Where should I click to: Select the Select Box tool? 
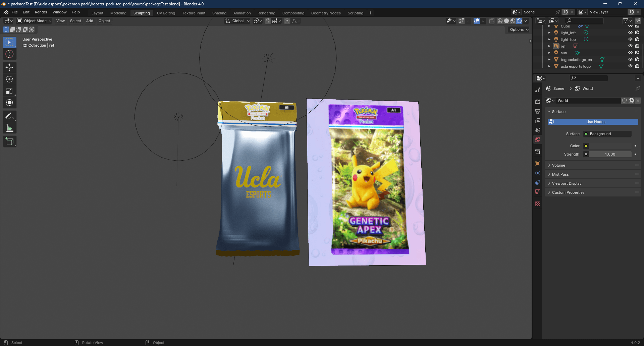9,42
